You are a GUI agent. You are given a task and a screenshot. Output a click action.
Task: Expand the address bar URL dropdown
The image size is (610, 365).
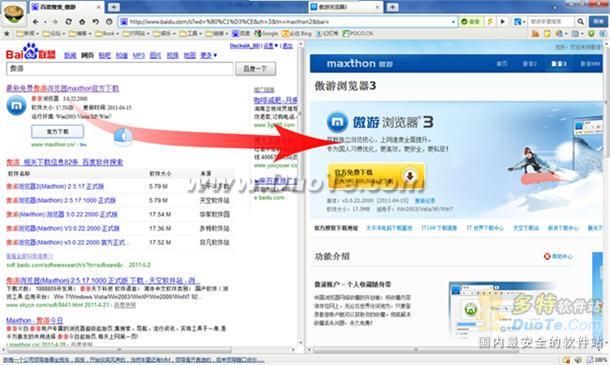coord(454,22)
